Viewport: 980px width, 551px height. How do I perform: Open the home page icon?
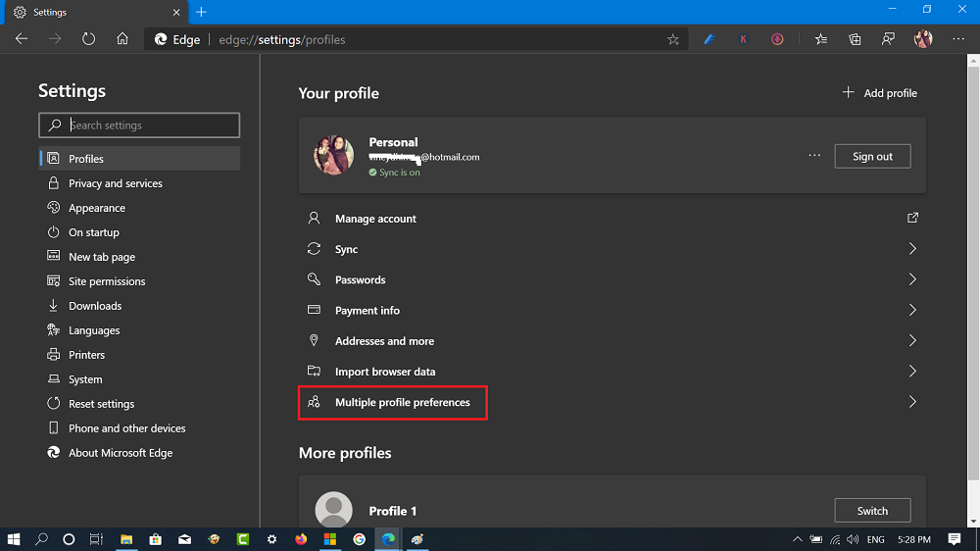tap(122, 39)
